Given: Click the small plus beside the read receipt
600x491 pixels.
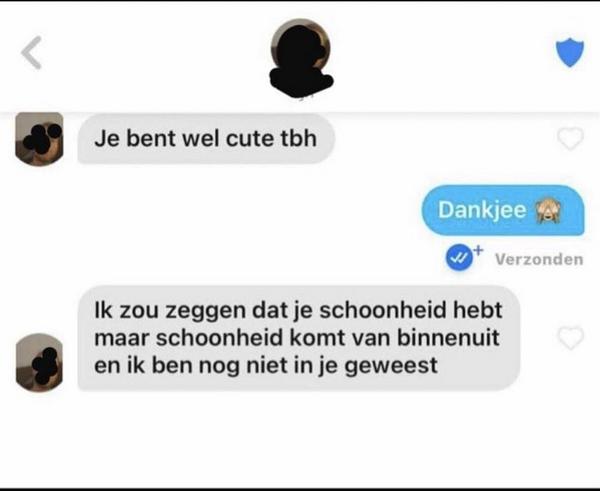Looking at the screenshot, I should point(478,250).
